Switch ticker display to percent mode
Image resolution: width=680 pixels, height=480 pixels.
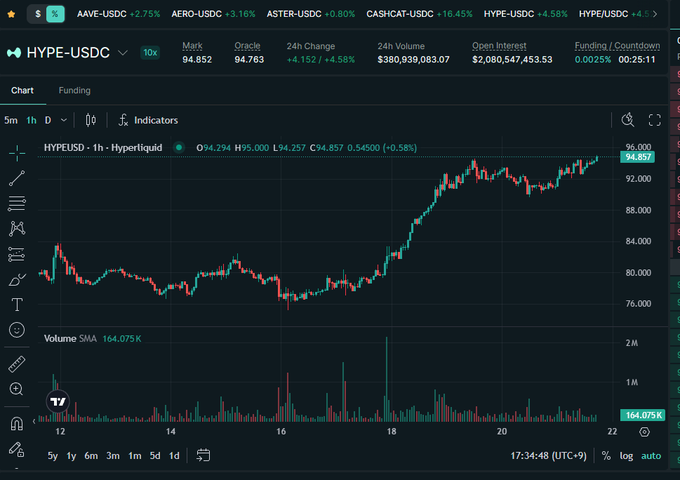click(55, 14)
